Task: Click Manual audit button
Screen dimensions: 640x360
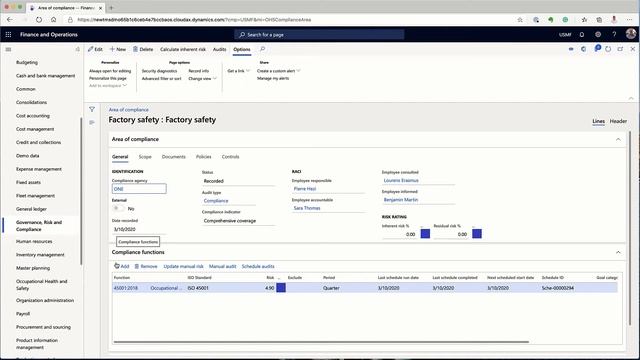Action: tap(222, 266)
